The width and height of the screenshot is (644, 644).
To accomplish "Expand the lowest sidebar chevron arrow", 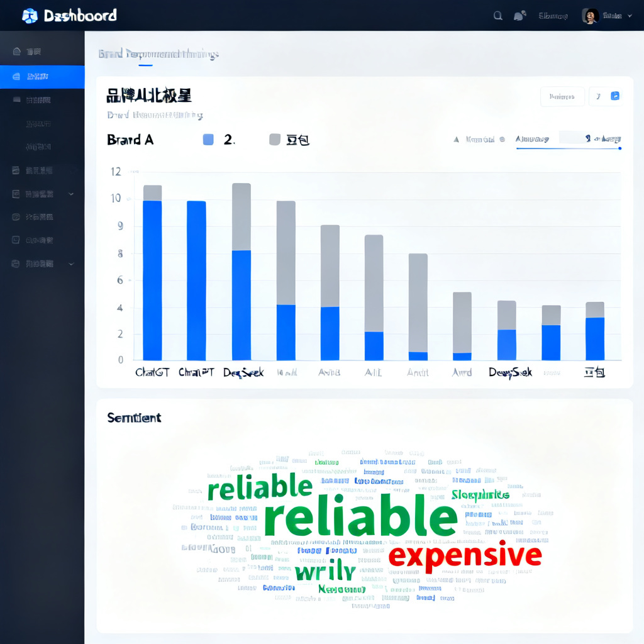I will 71,264.
